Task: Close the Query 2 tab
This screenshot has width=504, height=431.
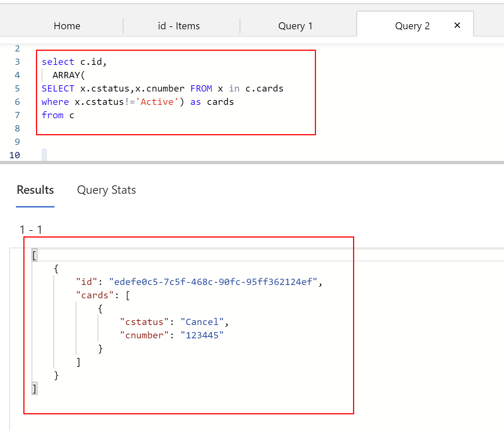Action: [457, 25]
